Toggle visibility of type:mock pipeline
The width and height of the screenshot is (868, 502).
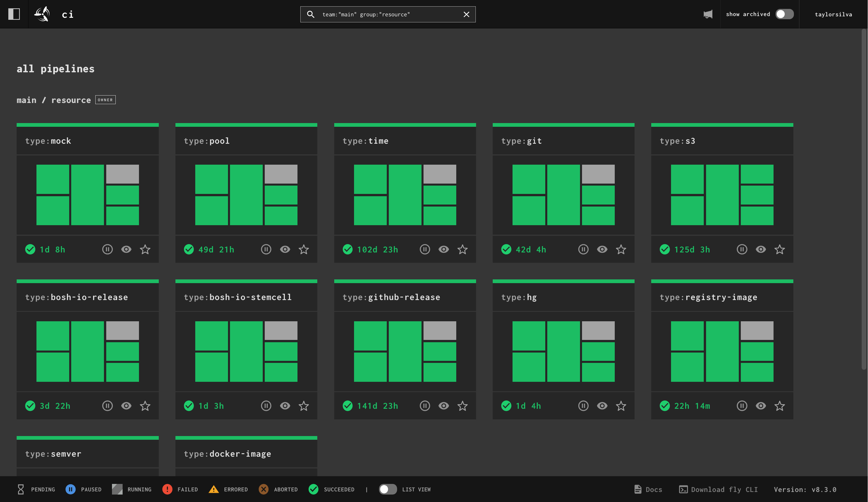click(x=126, y=249)
